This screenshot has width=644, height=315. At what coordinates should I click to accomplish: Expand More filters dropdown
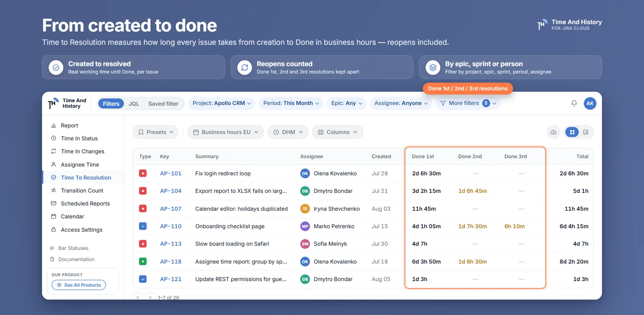468,103
